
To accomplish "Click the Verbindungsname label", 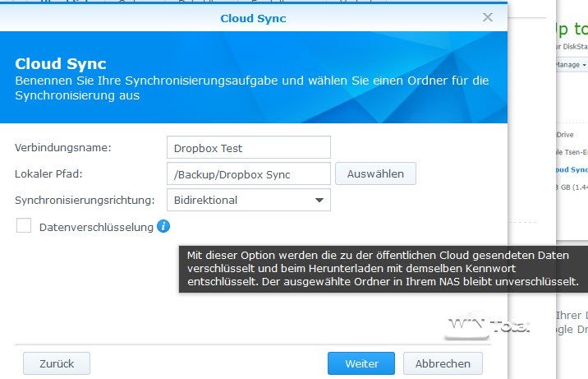I will click(x=63, y=148).
